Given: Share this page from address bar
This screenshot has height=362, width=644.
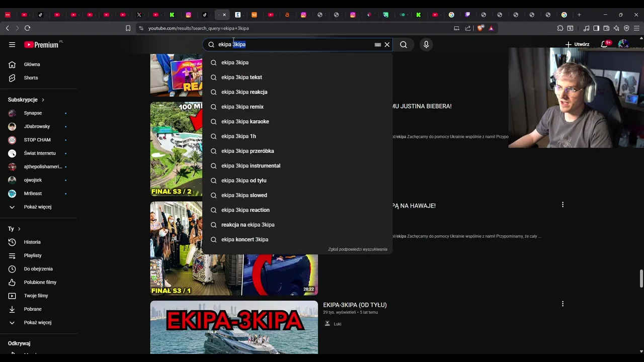Looking at the screenshot, I should coord(468,28).
